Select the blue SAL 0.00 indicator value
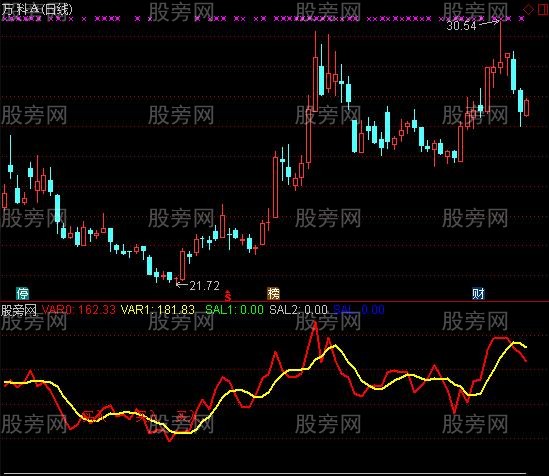Image resolution: width=549 pixels, height=476 pixels. pos(359,310)
